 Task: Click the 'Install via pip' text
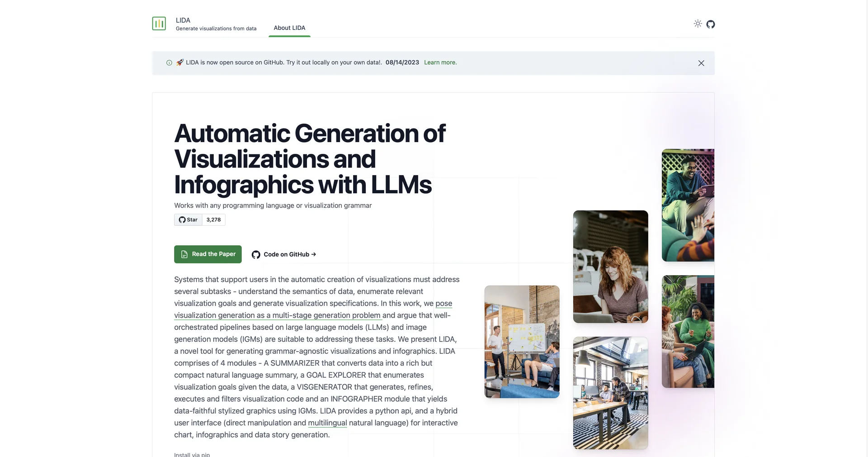[192, 454]
